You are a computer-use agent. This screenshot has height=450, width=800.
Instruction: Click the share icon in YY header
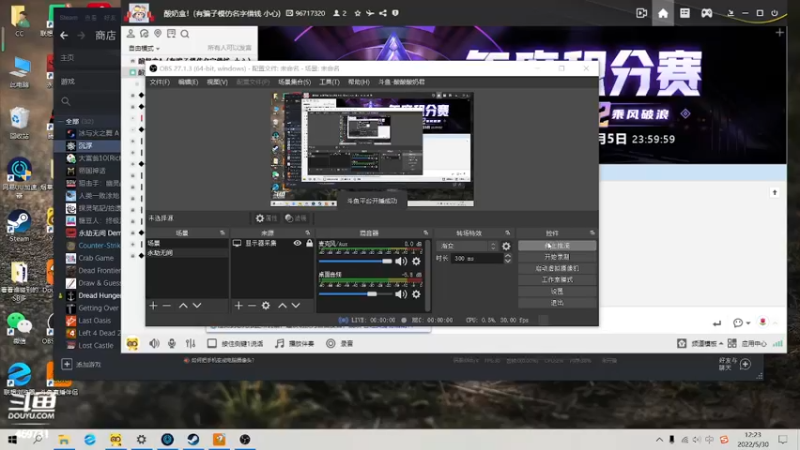(x=383, y=13)
